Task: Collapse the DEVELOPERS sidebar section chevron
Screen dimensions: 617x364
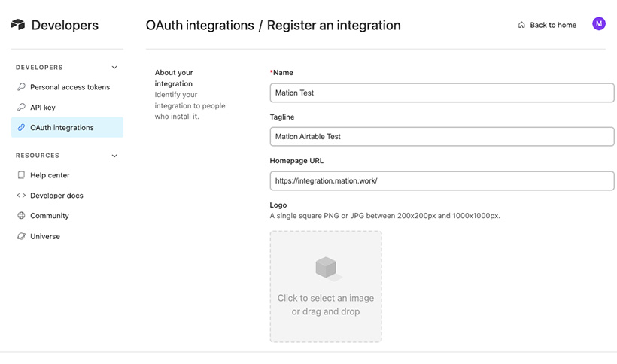Action: pos(114,67)
